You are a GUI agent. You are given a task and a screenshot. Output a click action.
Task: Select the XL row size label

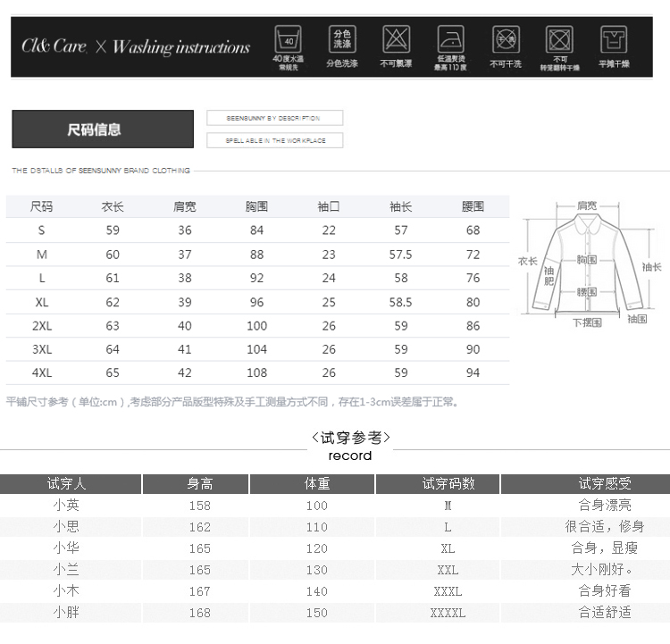(x=41, y=303)
